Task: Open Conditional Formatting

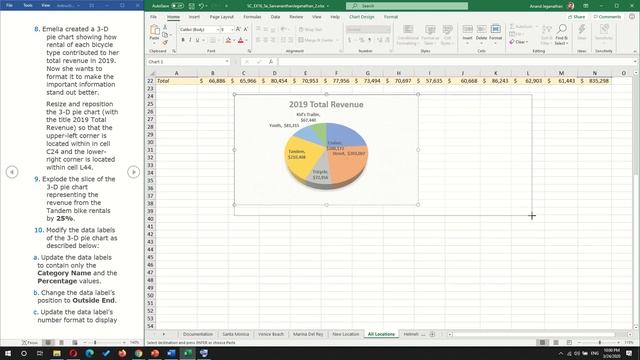Action: pyautogui.click(x=408, y=34)
